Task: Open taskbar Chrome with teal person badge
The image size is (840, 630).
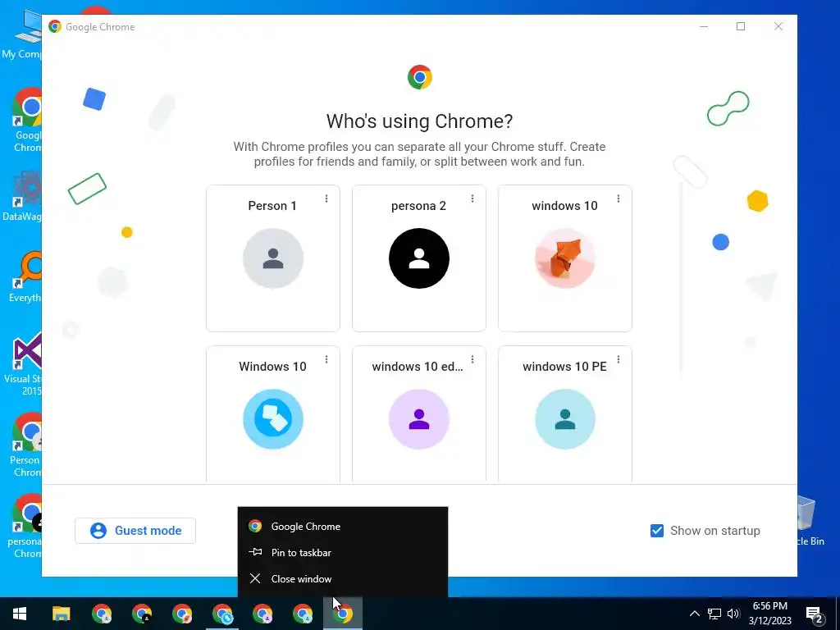Action: 303,614
